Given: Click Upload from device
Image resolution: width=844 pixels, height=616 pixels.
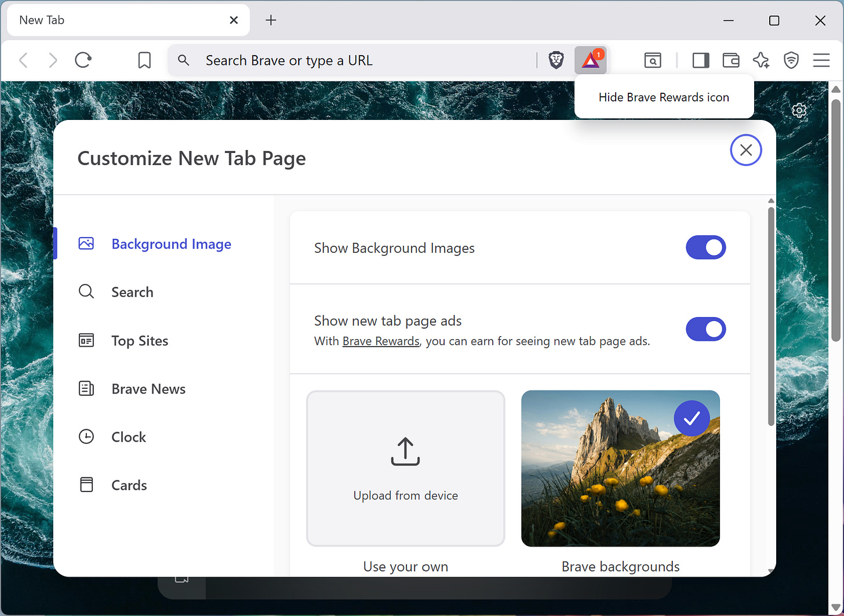Looking at the screenshot, I should (405, 468).
